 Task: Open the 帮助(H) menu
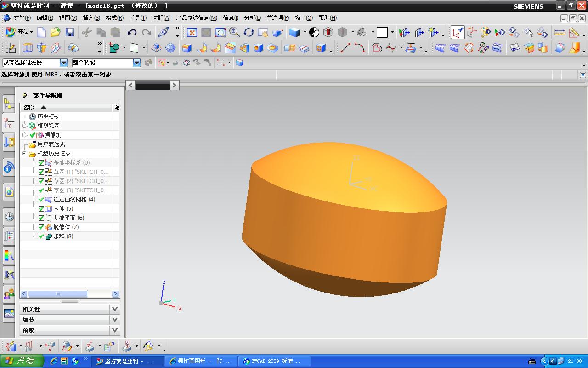pos(328,18)
